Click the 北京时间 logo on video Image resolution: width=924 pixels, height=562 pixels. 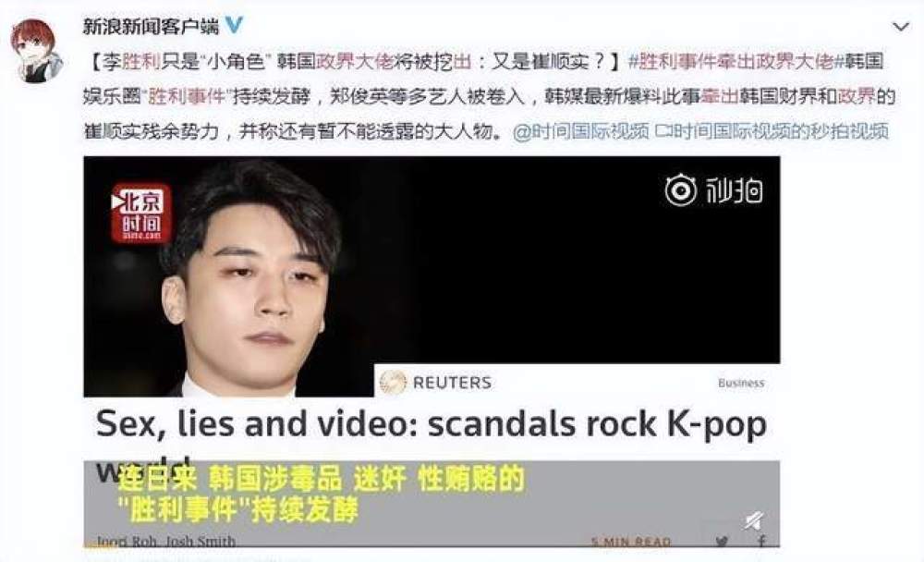coord(140,213)
